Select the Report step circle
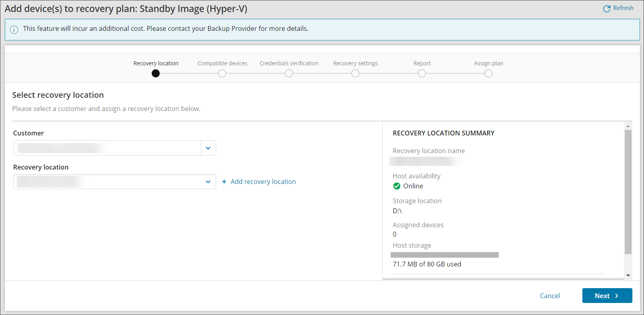The image size is (644, 315). point(422,73)
